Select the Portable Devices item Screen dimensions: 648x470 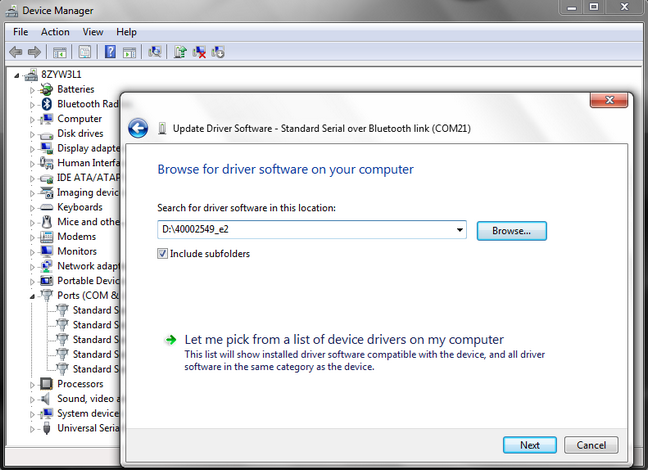pyautogui.click(x=88, y=281)
